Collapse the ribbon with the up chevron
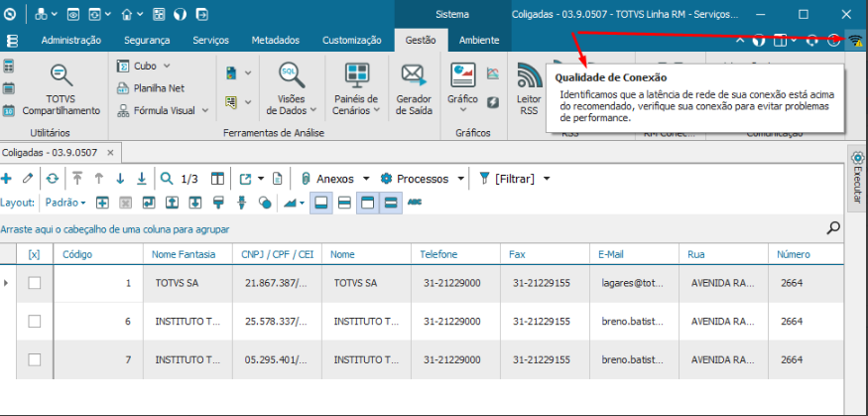 (x=740, y=41)
